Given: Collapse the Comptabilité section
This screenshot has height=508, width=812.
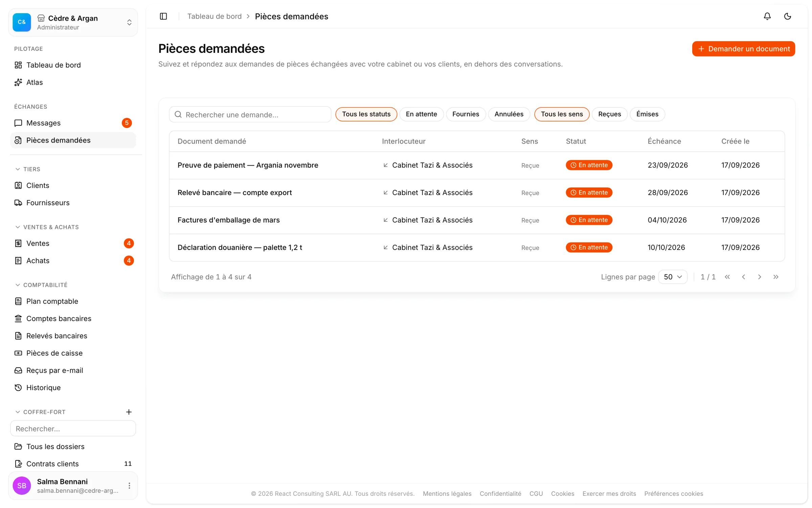Looking at the screenshot, I should [x=41, y=285].
